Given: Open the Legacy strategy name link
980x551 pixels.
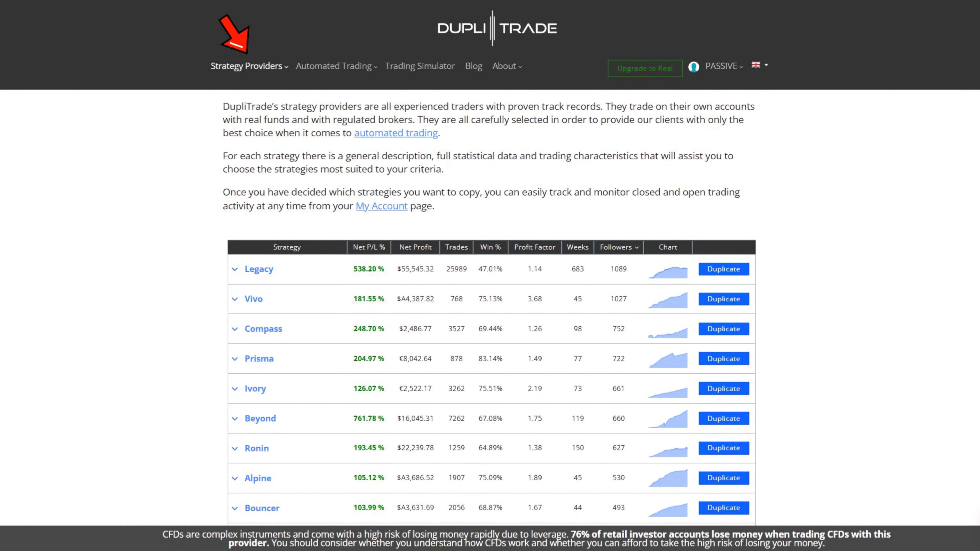Looking at the screenshot, I should pyautogui.click(x=259, y=269).
